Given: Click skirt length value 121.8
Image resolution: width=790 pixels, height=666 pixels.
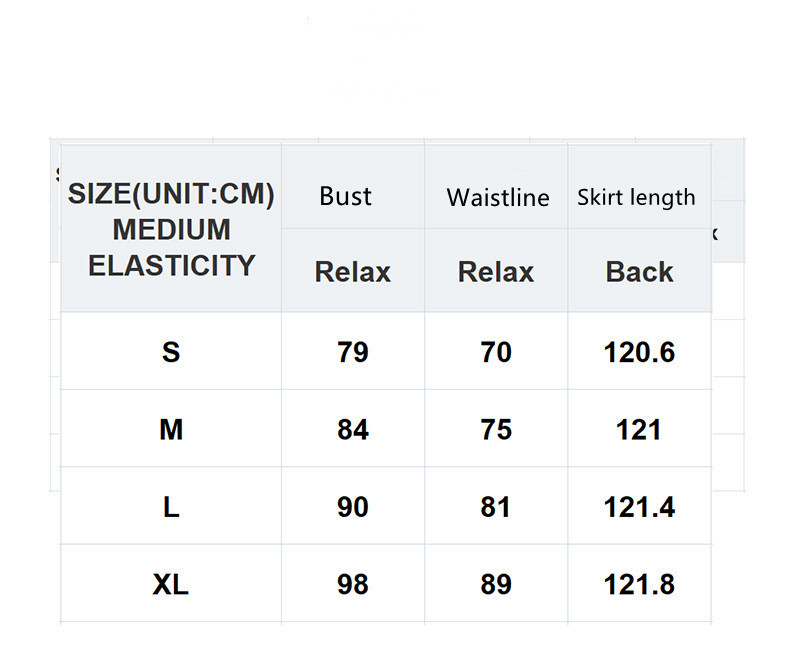Looking at the screenshot, I should point(639,584).
